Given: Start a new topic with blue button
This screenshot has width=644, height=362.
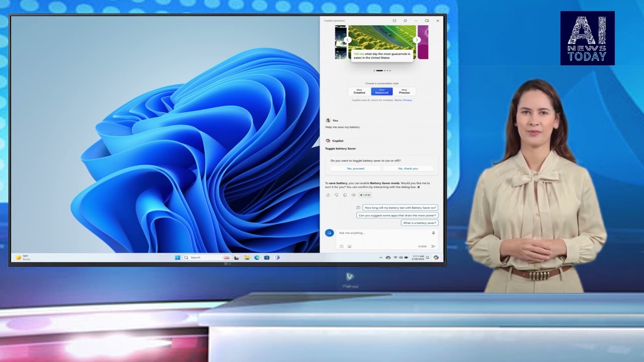Looking at the screenshot, I should point(329,233).
